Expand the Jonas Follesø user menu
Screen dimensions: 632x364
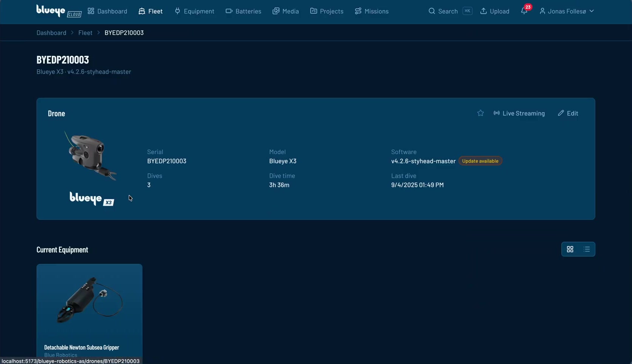[x=567, y=11]
